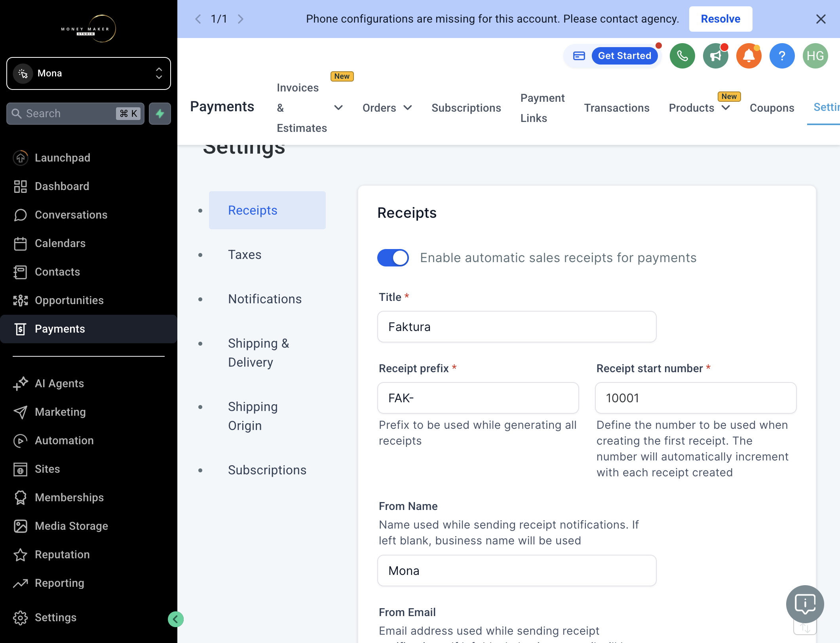Open the Payment Links tab
The height and width of the screenshot is (643, 840).
(542, 108)
